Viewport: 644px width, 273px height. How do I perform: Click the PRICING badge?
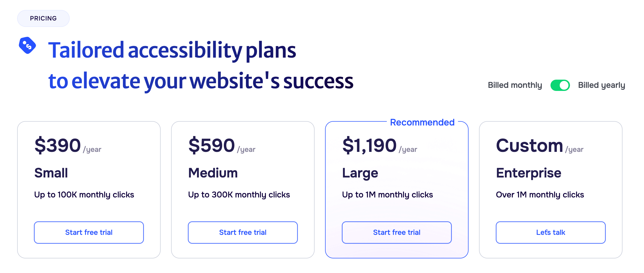(43, 18)
